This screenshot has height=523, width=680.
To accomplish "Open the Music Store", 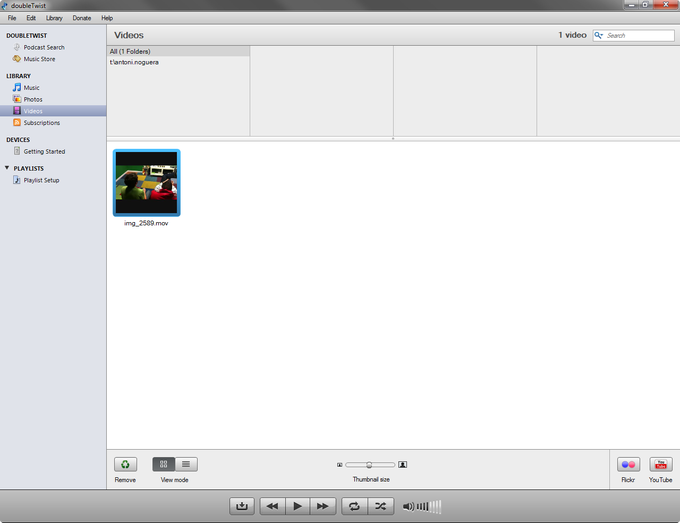I will coord(39,59).
